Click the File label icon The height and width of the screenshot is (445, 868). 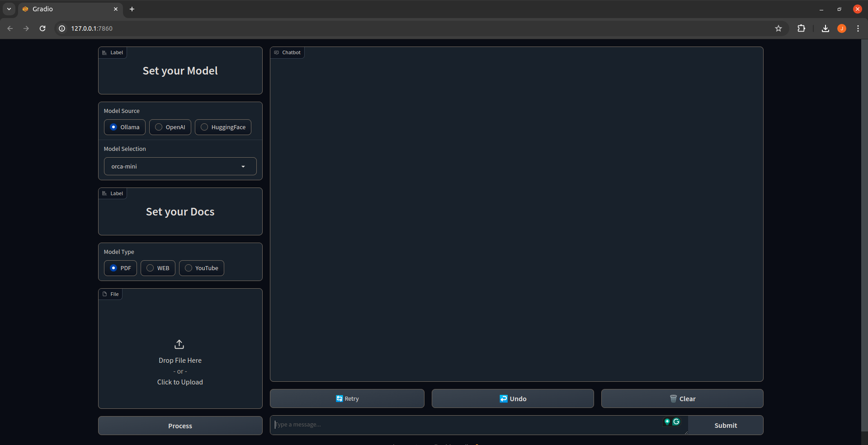104,294
